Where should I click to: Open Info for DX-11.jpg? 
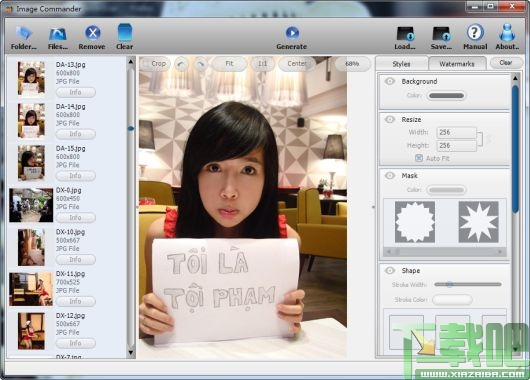click(75, 301)
